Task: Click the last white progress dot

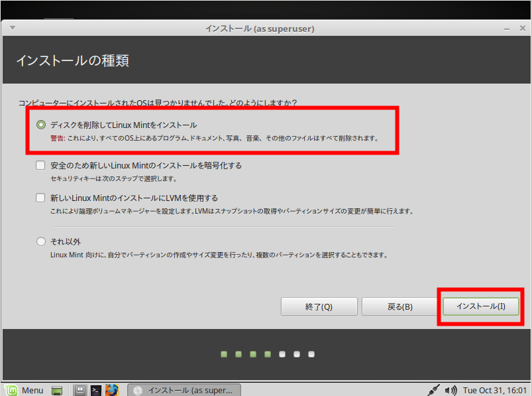Action: coord(311,354)
